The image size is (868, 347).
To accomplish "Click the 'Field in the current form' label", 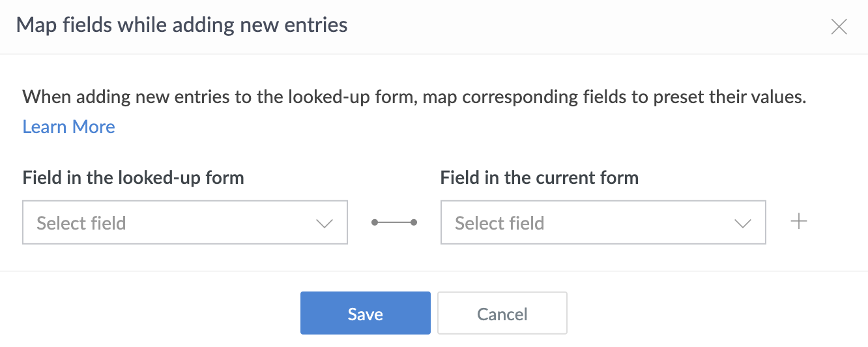I will click(539, 177).
